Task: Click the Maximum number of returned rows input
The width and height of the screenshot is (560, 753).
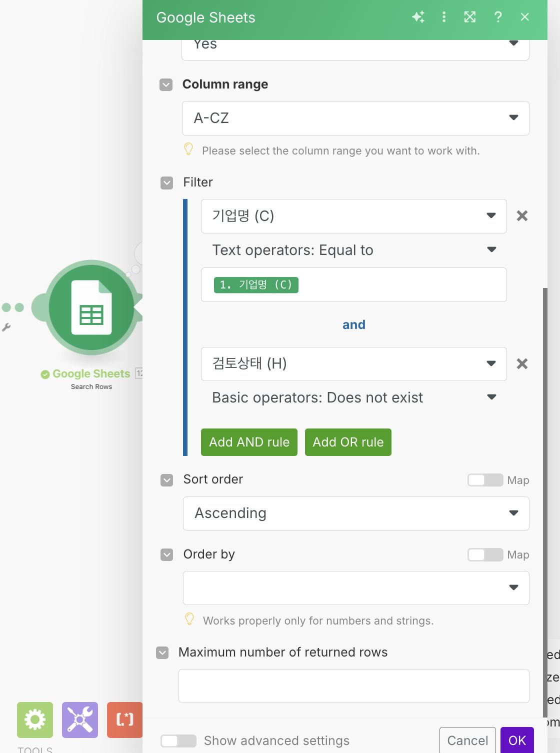Action: [x=354, y=686]
